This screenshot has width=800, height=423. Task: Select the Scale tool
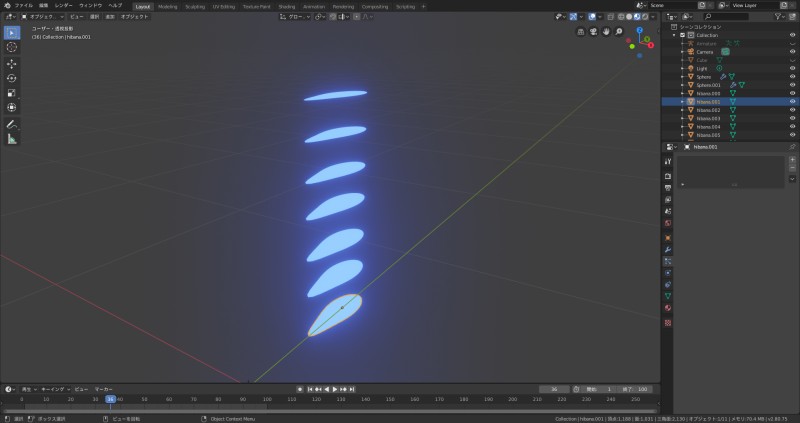coord(12,93)
